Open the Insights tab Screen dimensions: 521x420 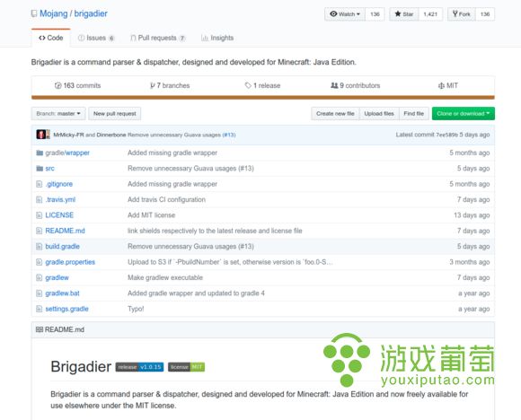pos(217,38)
